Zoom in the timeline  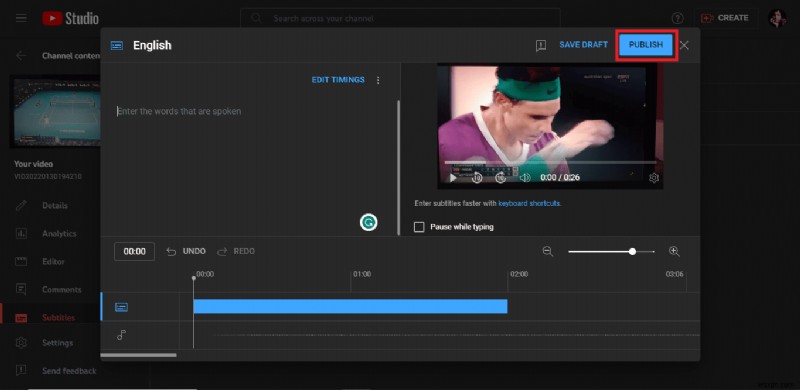[674, 251]
